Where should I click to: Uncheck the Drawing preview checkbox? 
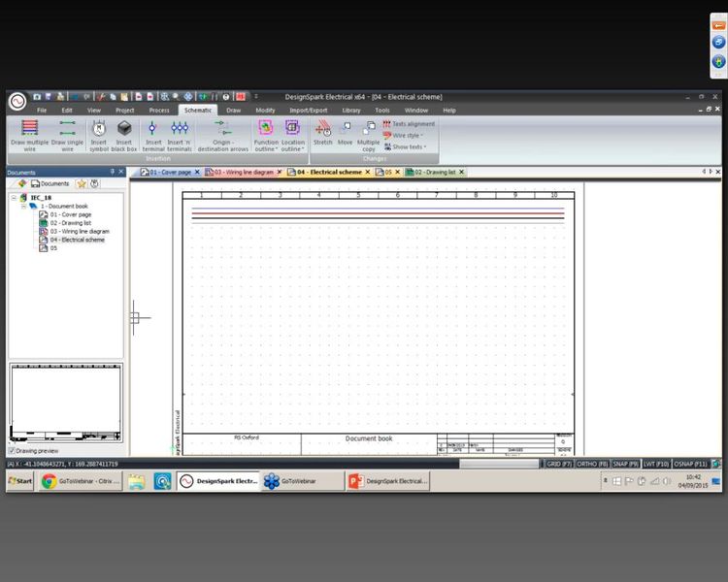click(x=12, y=451)
